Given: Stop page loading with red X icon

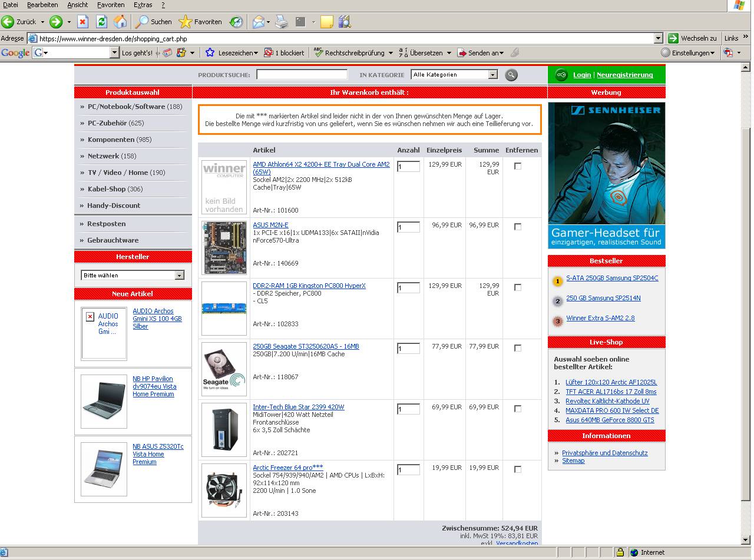Looking at the screenshot, I should coord(83,22).
